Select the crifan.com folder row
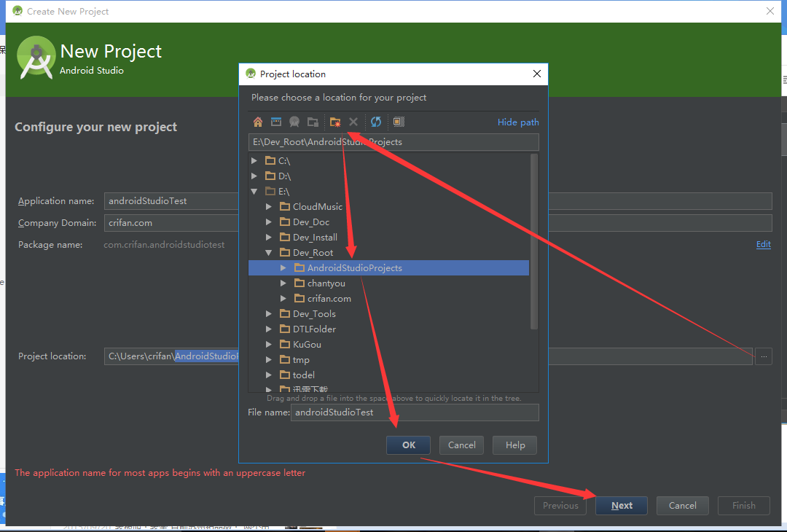Viewport: 787px width, 532px height. tap(389, 299)
